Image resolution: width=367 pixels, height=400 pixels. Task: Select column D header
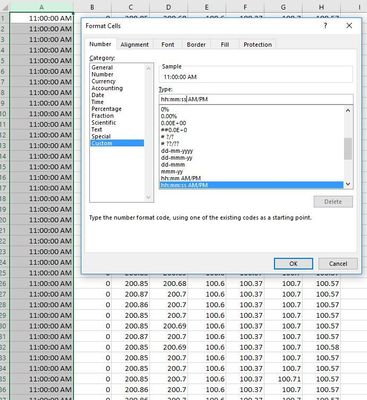pos(169,7)
